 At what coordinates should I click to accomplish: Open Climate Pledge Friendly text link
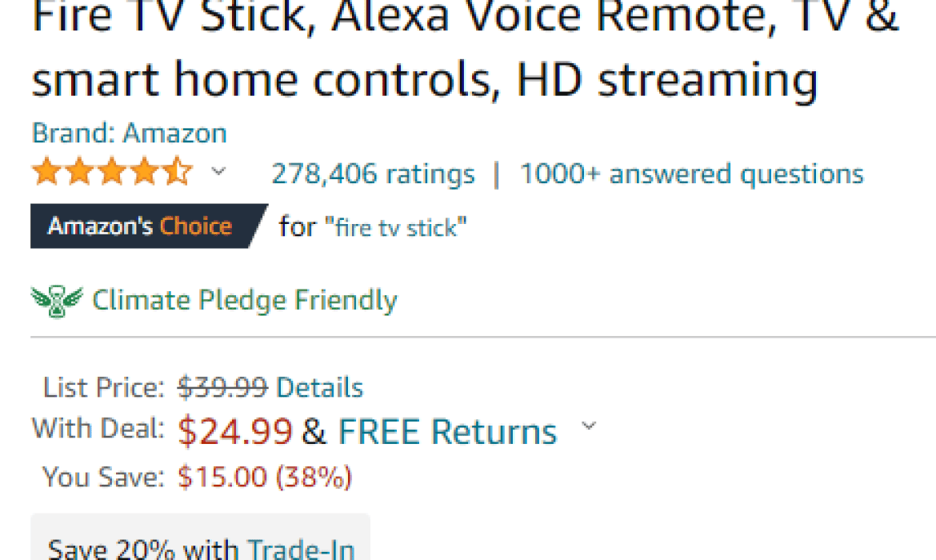(244, 300)
